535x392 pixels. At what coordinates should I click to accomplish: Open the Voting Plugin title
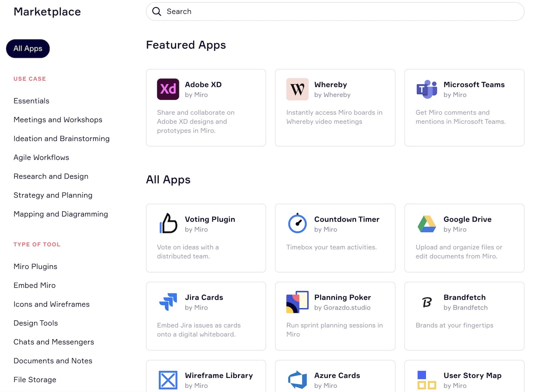pos(210,219)
